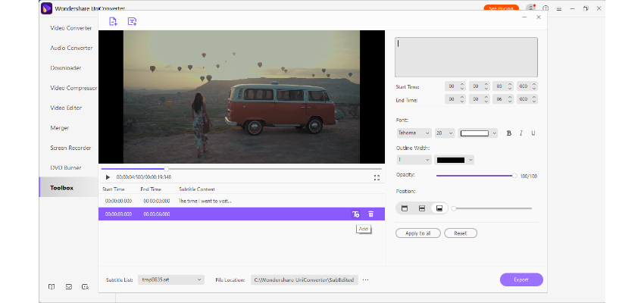Screen dimensions: 644x303
Task: Click the subtitle text input box
Action: 466,57
